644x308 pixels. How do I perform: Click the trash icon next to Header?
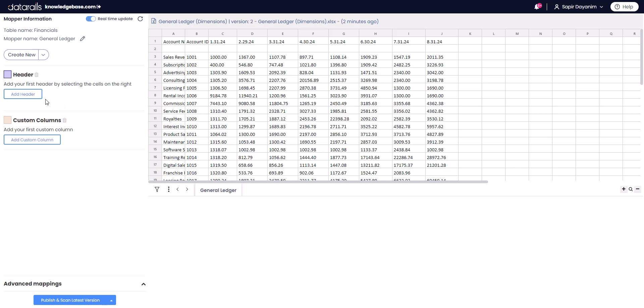[x=37, y=74]
